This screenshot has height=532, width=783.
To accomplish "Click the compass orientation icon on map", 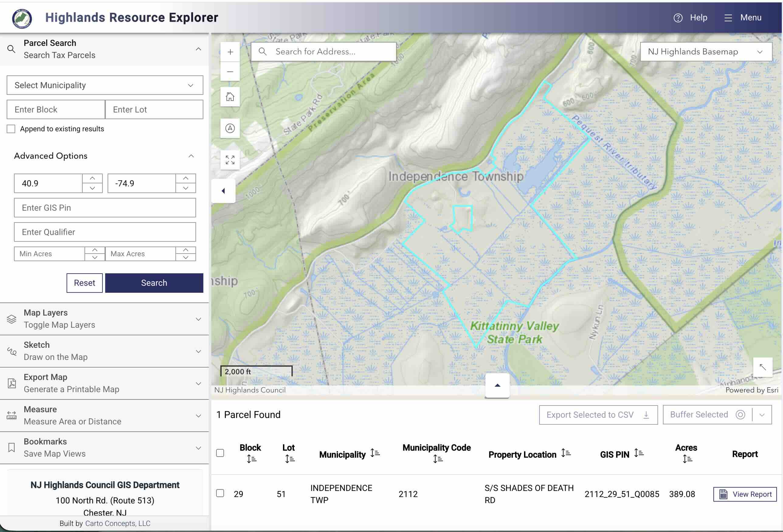I will tap(230, 128).
